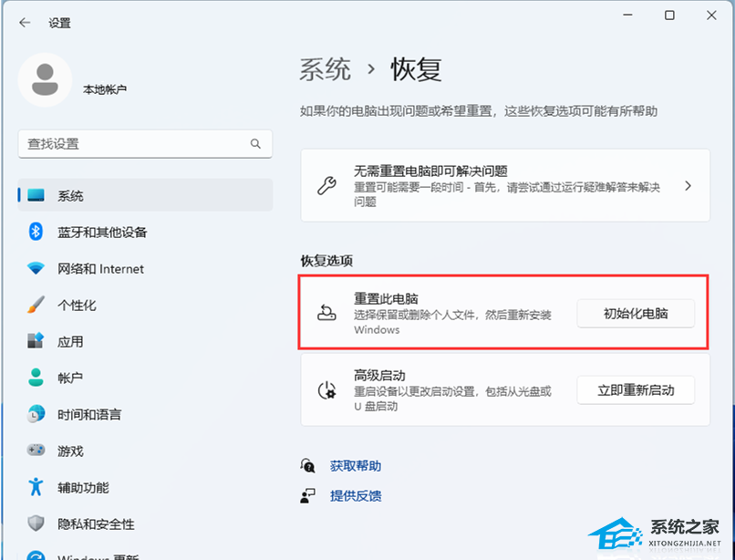Screen dimensions: 735x560
Task: Open the 提供反馈 link
Action: tap(356, 496)
